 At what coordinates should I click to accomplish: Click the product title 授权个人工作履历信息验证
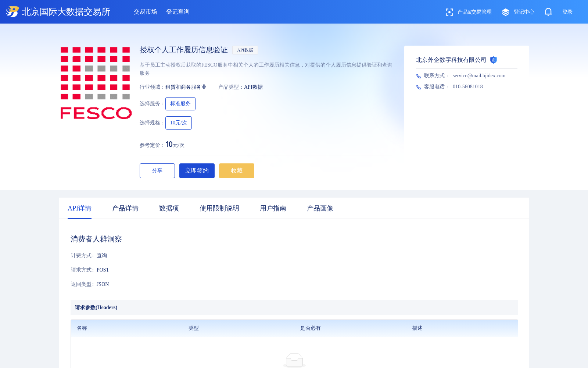click(184, 50)
